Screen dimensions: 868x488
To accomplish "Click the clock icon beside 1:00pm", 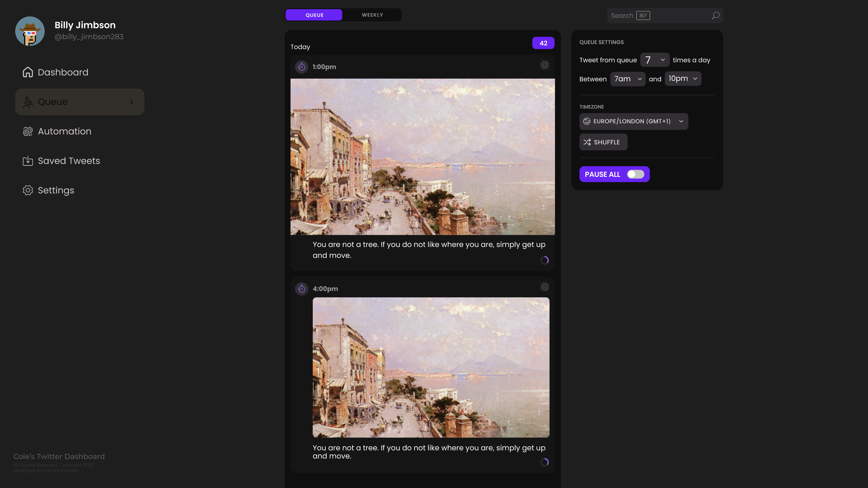I will (301, 67).
